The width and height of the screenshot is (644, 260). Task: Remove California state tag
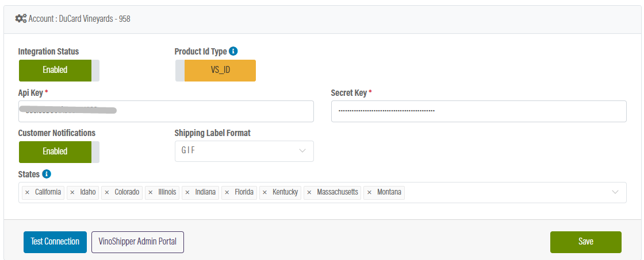27,192
